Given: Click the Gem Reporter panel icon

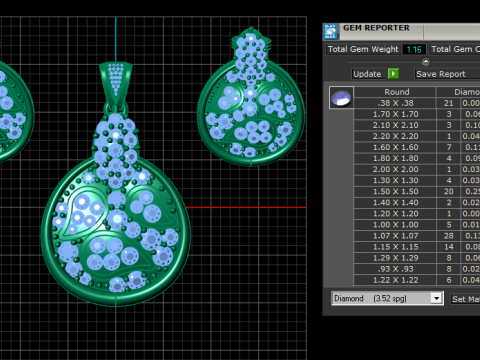Looking at the screenshot, I should point(331,31).
